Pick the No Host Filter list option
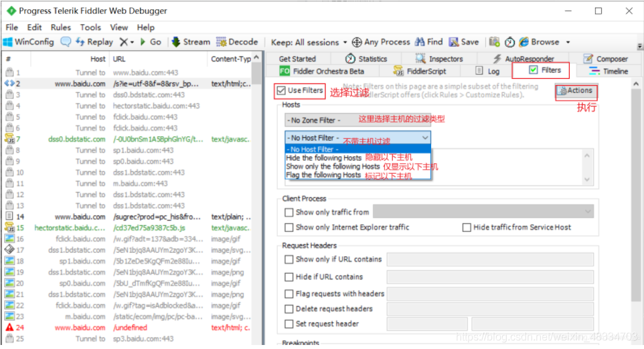 coord(357,149)
